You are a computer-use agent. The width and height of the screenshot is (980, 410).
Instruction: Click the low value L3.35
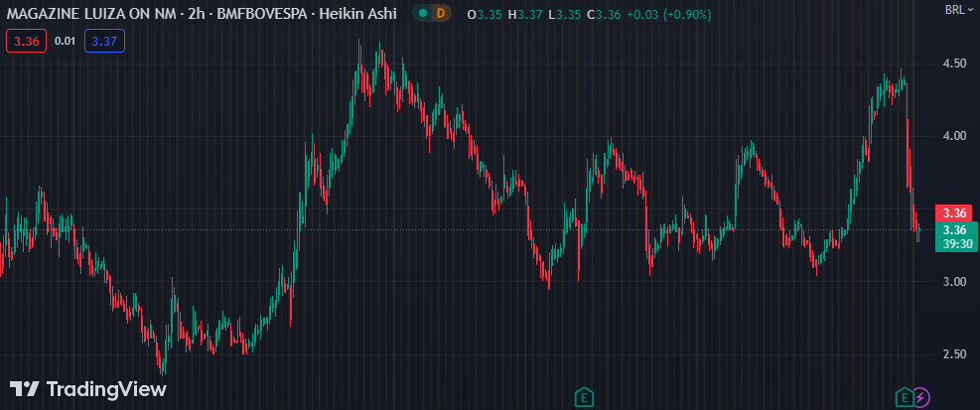[564, 14]
